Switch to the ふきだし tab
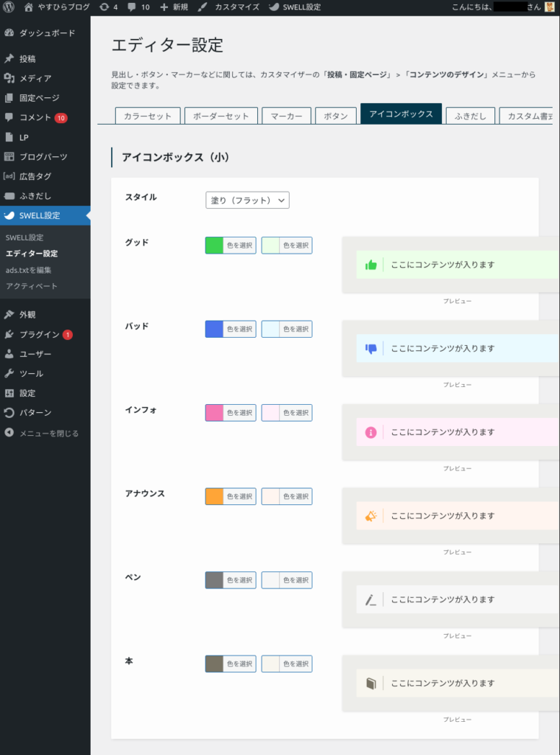The height and width of the screenshot is (755, 560). 470,116
